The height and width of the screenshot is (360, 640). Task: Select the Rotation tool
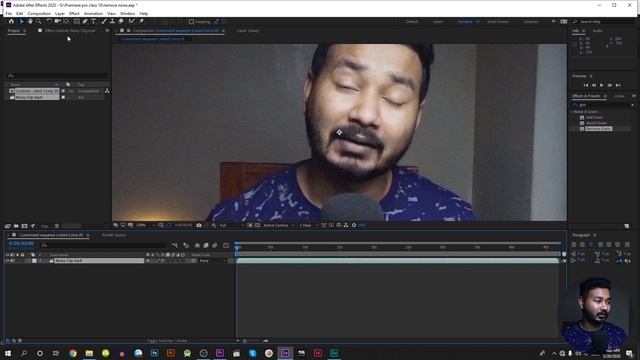(49, 21)
